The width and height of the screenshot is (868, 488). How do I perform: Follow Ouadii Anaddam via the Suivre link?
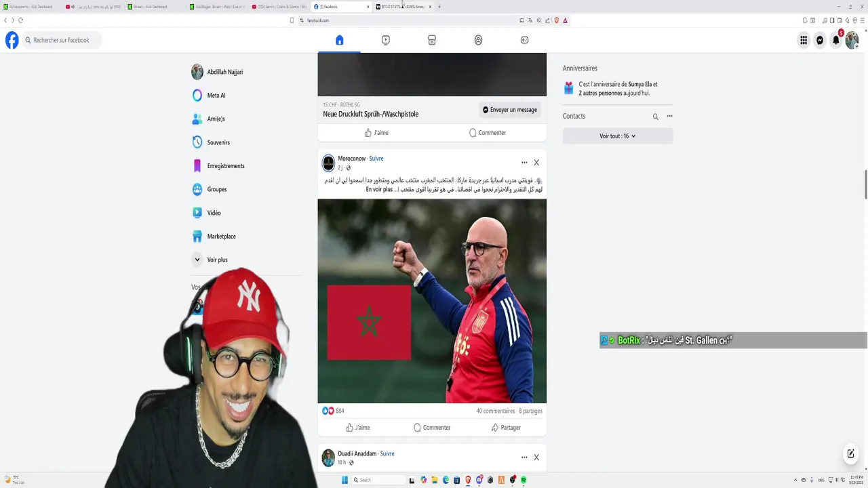click(387, 453)
